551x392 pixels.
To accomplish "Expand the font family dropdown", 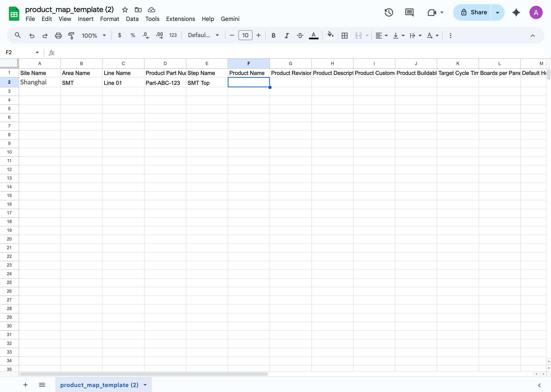I will (x=203, y=35).
